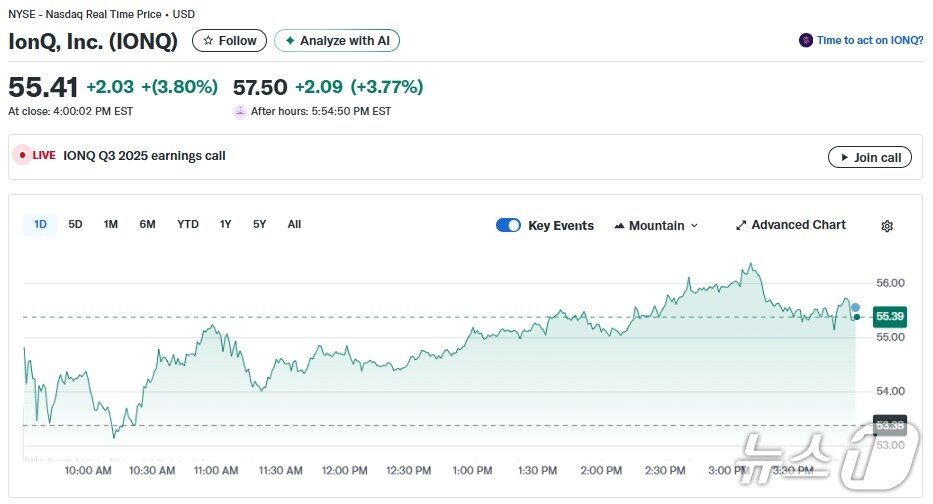
Task: Click the red LIVE indicator icon
Action: [22, 156]
